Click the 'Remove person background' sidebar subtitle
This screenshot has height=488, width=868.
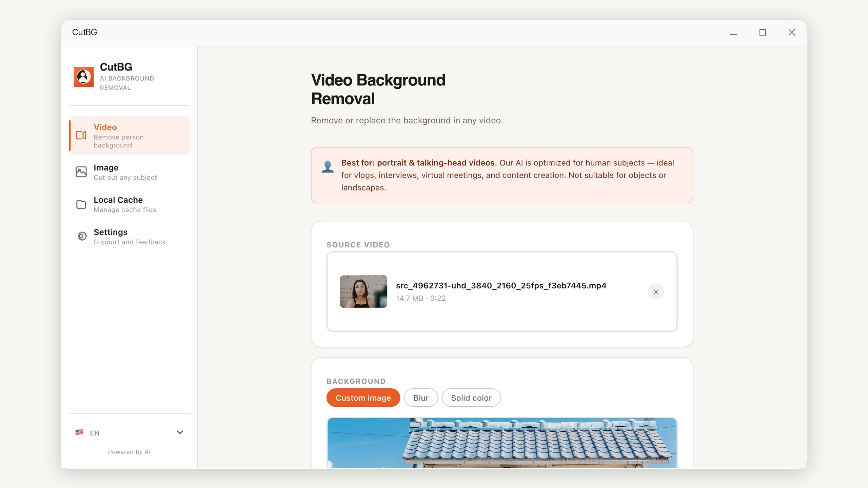click(119, 141)
